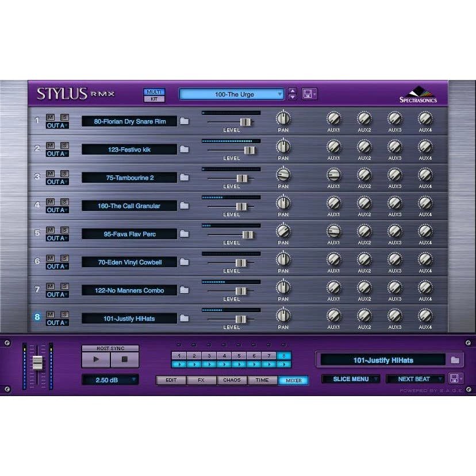Select part 5 in the part selector
The width and height of the screenshot is (476, 476).
pyautogui.click(x=239, y=355)
